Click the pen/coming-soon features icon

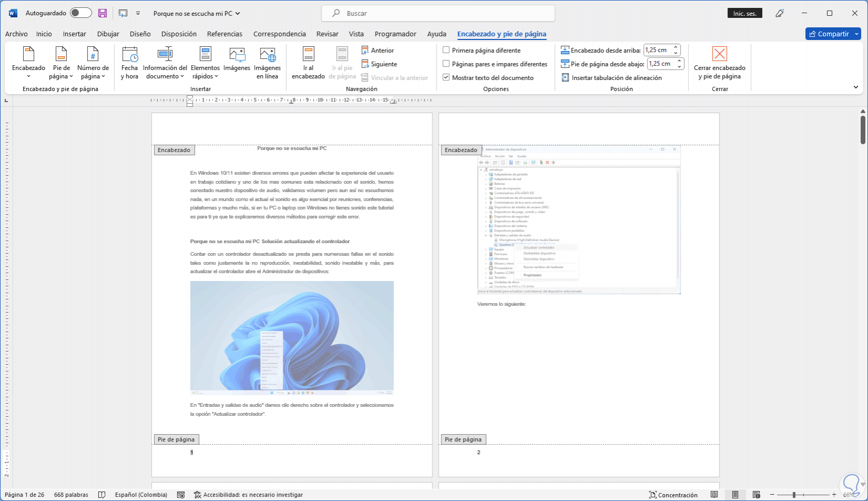point(780,13)
